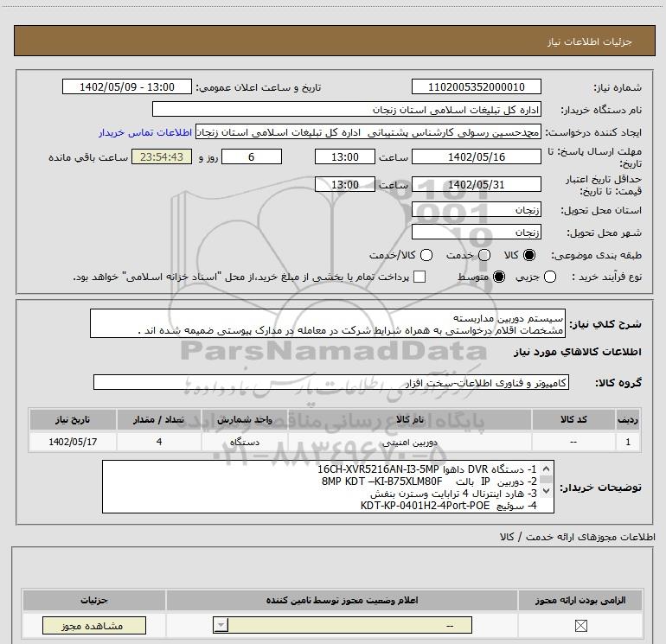The width and height of the screenshot is (666, 644).
Task: Select the کالا/خدمت radio button
Action: pyautogui.click(x=426, y=255)
